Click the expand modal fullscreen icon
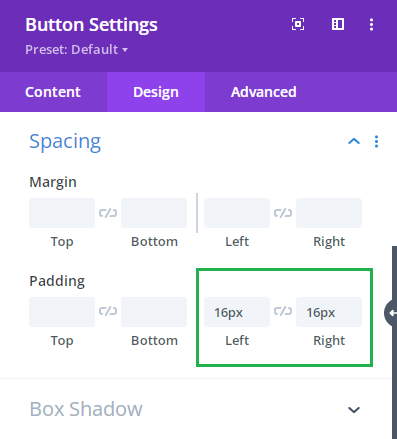 click(298, 24)
